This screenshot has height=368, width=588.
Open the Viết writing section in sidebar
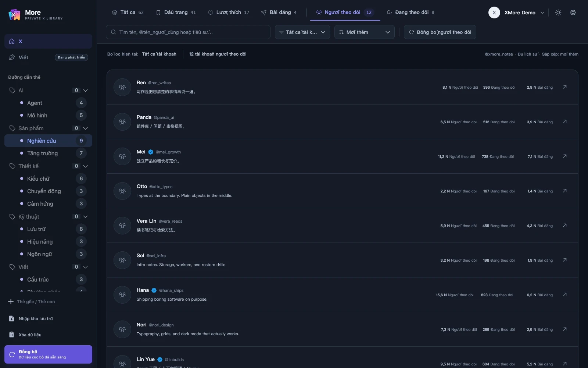coord(48,57)
